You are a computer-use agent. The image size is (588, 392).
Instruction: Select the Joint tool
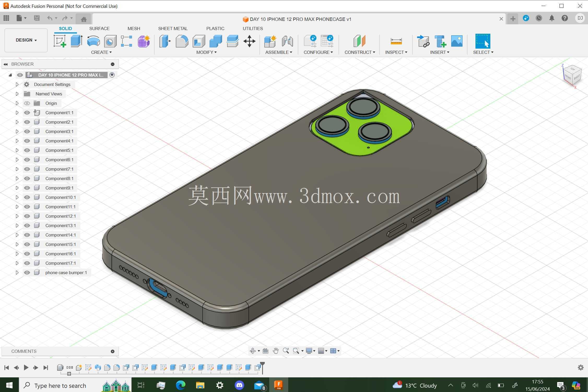(x=287, y=41)
